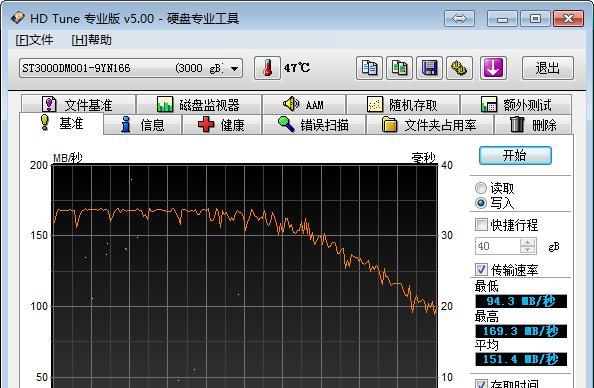Viewport: 594px width, 388px height.
Task: Select the 读取 read radio button
Action: click(481, 188)
